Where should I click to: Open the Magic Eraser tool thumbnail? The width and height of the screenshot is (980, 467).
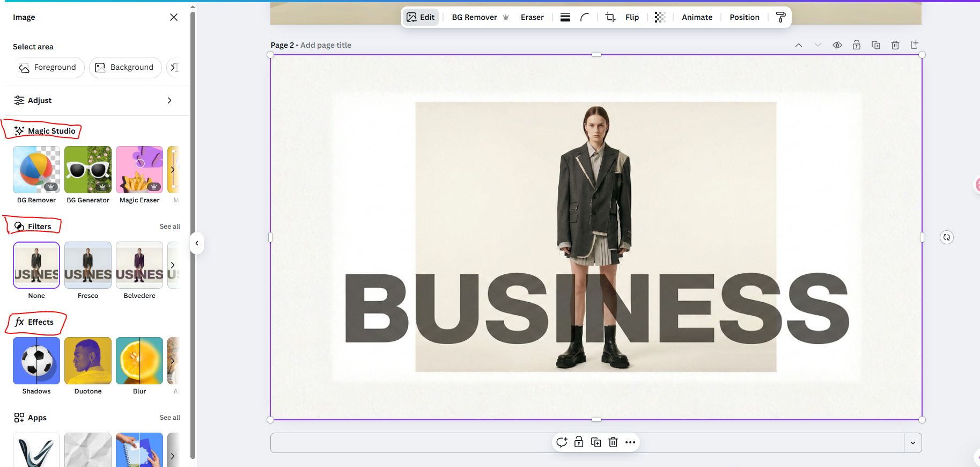[139, 170]
